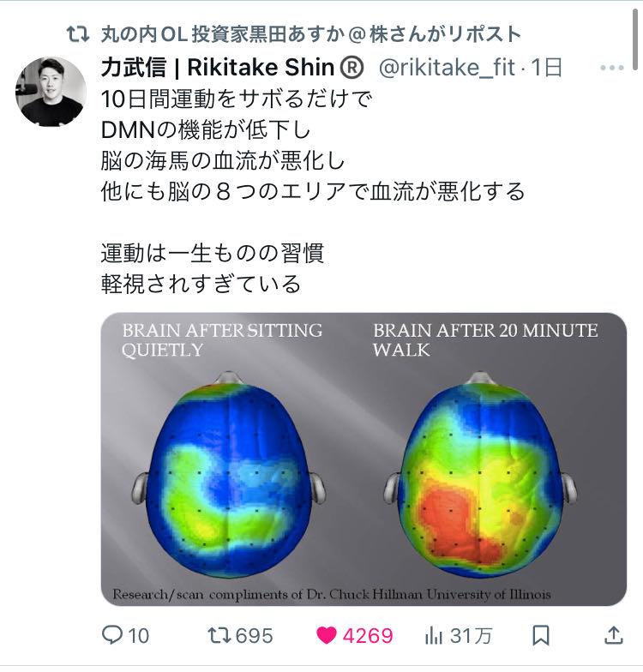Open the brain scan comparison image
The width and height of the screenshot is (643, 672).
364,459
